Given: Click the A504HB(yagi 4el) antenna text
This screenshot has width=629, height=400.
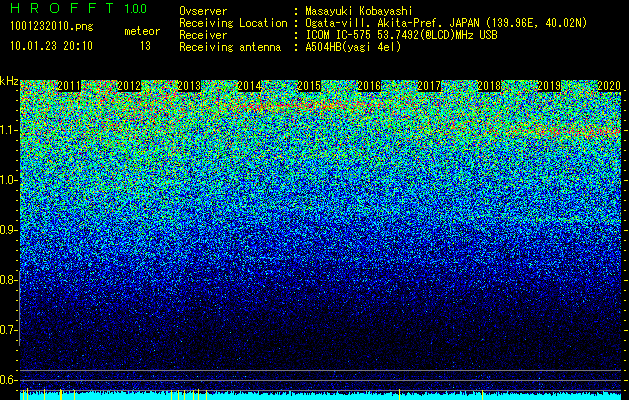Looking at the screenshot, I should [x=353, y=47].
